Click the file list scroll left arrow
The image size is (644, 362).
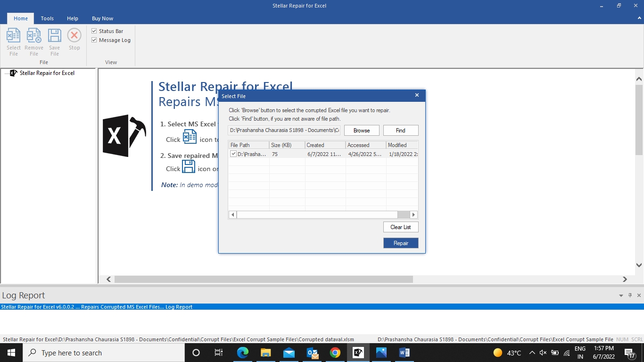tap(232, 214)
